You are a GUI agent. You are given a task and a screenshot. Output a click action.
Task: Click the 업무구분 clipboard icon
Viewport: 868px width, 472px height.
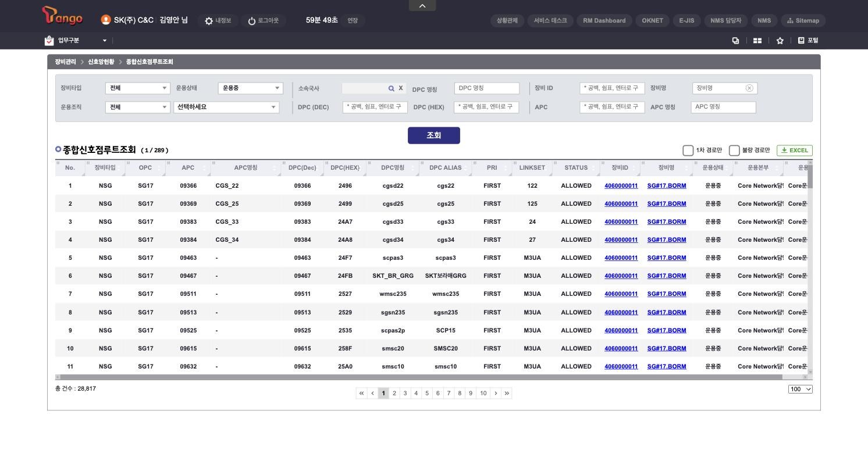(x=49, y=41)
